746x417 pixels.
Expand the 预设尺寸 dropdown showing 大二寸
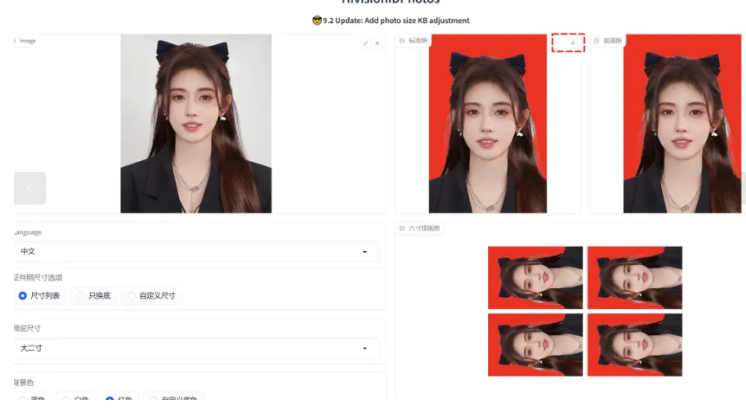coord(195,348)
